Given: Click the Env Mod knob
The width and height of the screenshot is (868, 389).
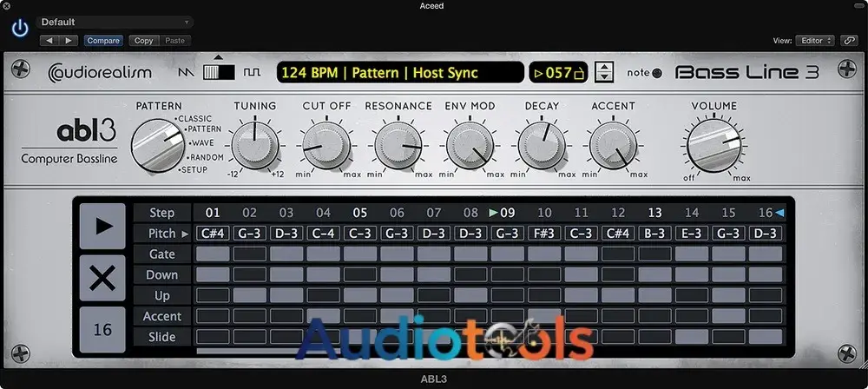Looking at the screenshot, I should pyautogui.click(x=470, y=146).
